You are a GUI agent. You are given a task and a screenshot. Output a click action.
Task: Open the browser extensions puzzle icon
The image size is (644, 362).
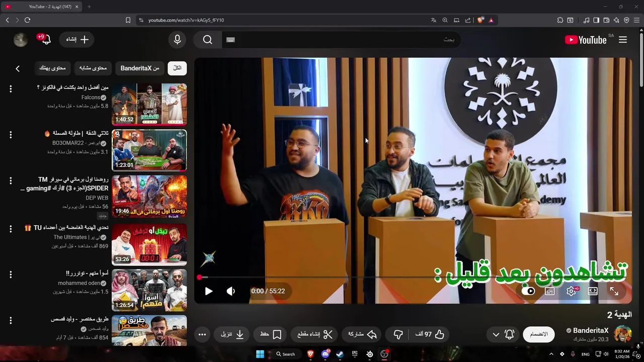[x=560, y=20]
